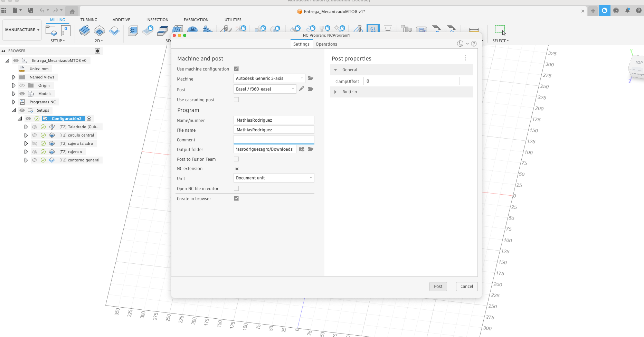Expand the Programas NC tree node
Image resolution: width=644 pixels, height=337 pixels.
(13, 102)
